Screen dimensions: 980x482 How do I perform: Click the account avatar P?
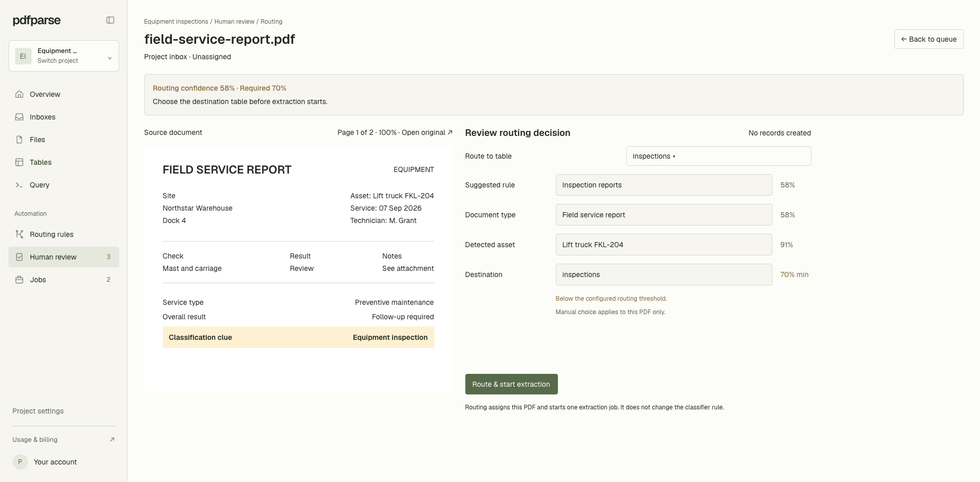[20, 462]
